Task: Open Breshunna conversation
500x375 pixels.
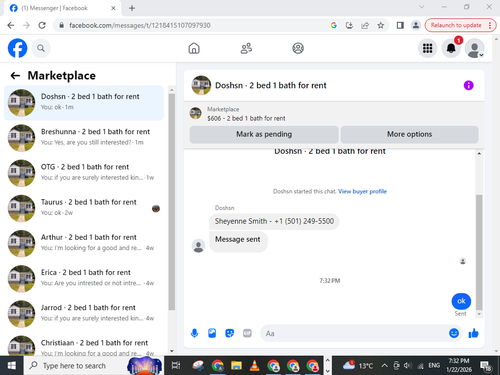Action: pyautogui.click(x=84, y=138)
